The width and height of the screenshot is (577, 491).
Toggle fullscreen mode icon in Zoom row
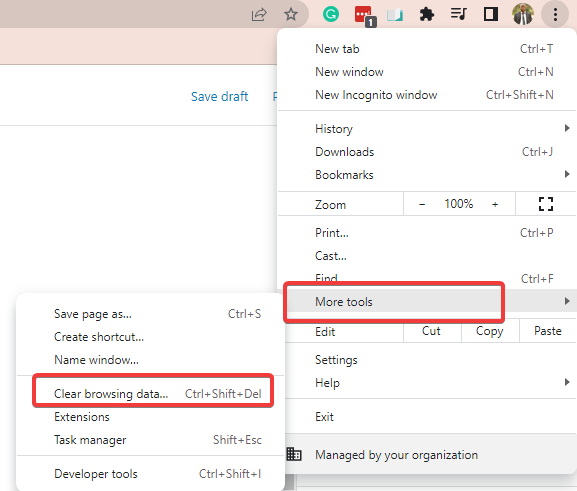[546, 204]
